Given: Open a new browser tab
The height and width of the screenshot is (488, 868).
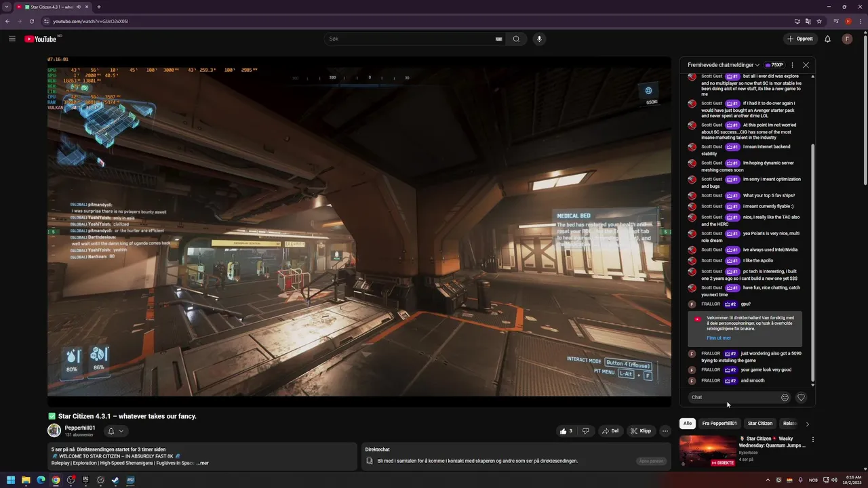Looking at the screenshot, I should (x=99, y=7).
